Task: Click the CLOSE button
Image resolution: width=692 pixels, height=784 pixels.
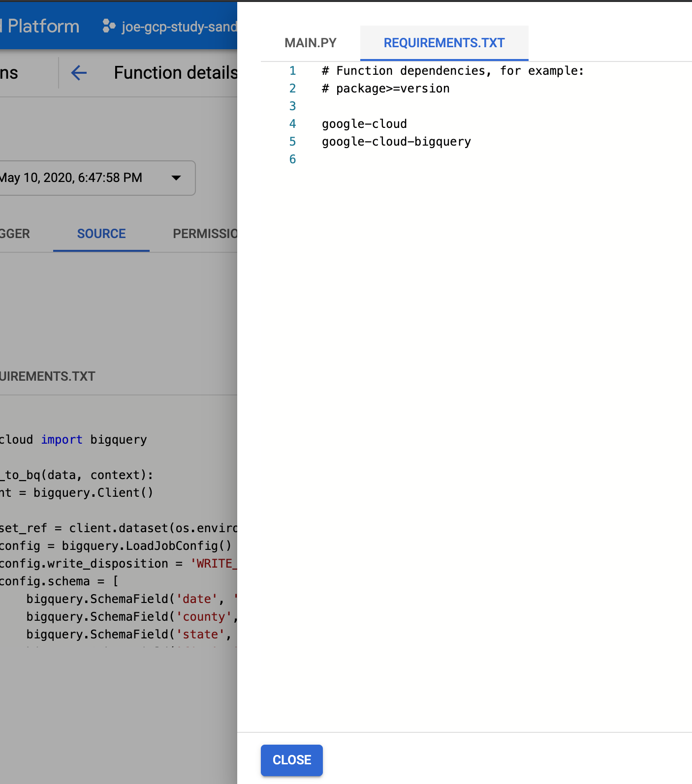Action: (292, 760)
